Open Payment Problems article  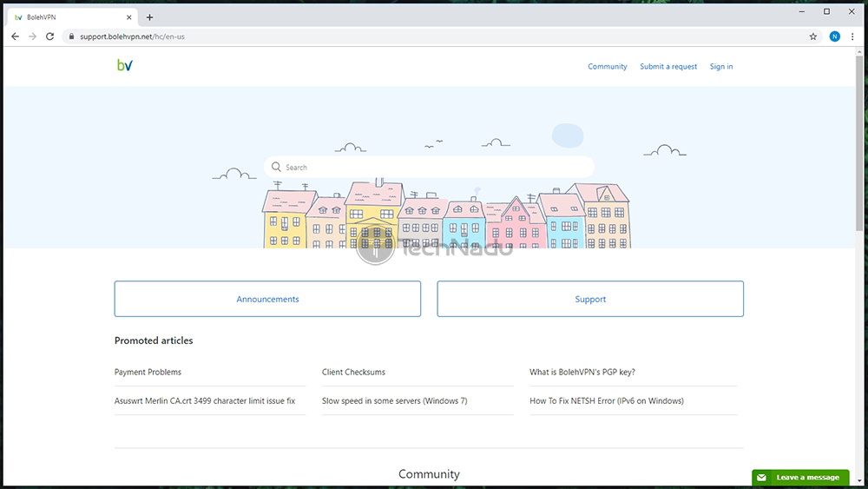[148, 372]
